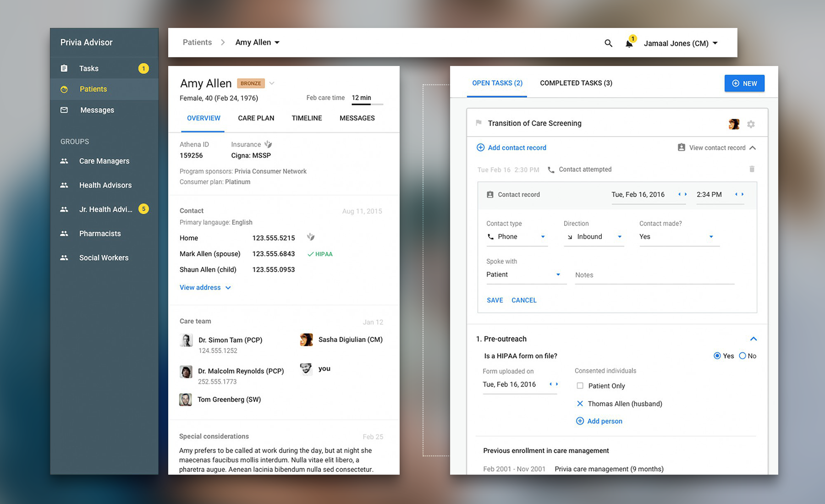Image resolution: width=825 pixels, height=504 pixels.
Task: Delete the contact attempted entry via trash icon
Action: pyautogui.click(x=752, y=169)
